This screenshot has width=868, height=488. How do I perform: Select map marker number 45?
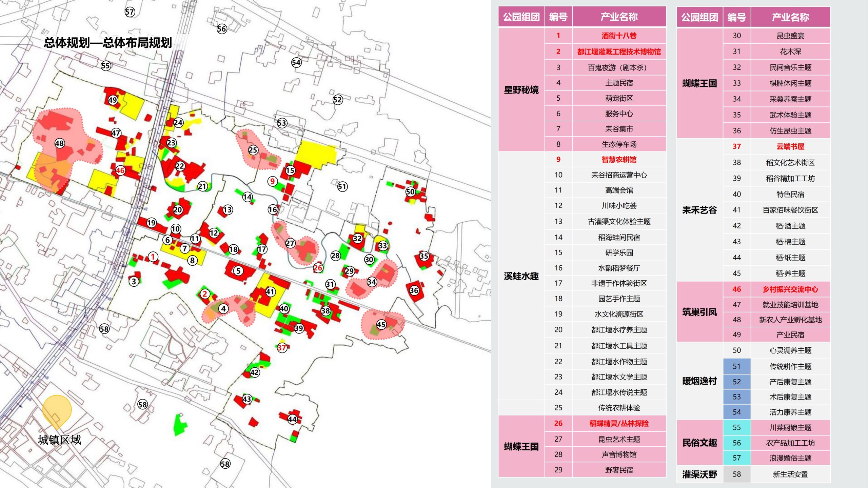point(381,325)
